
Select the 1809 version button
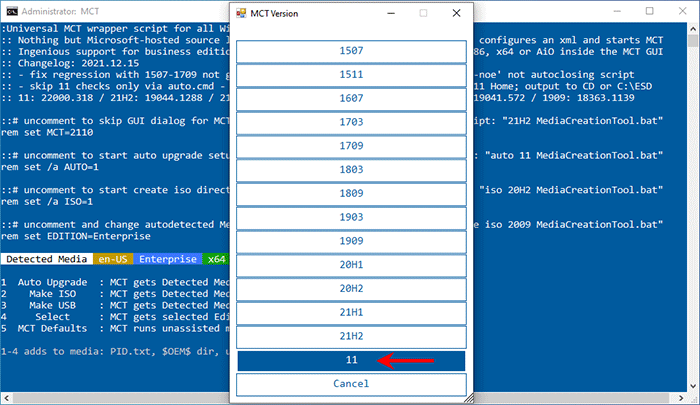point(351,194)
